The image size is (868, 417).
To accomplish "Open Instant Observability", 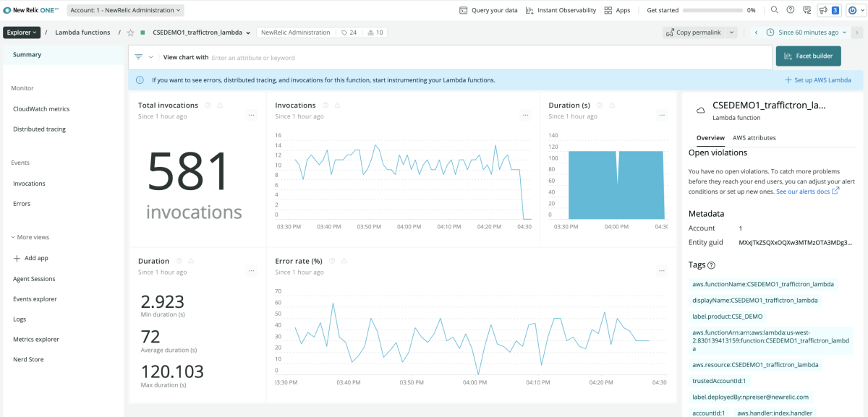I will pos(561,10).
